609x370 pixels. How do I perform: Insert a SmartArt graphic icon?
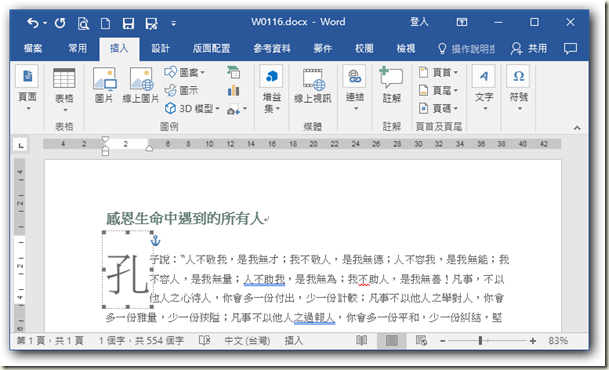pos(233,72)
